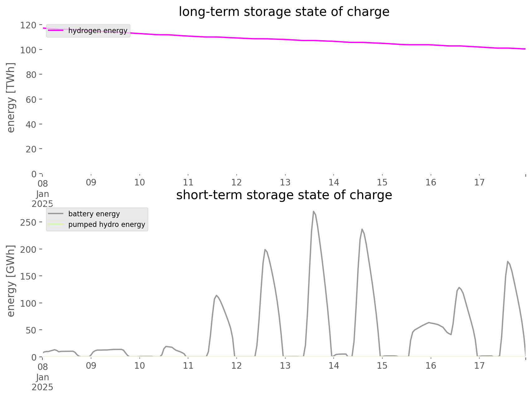Click the battery peak on January 11
532x398 pixels.
point(216,295)
